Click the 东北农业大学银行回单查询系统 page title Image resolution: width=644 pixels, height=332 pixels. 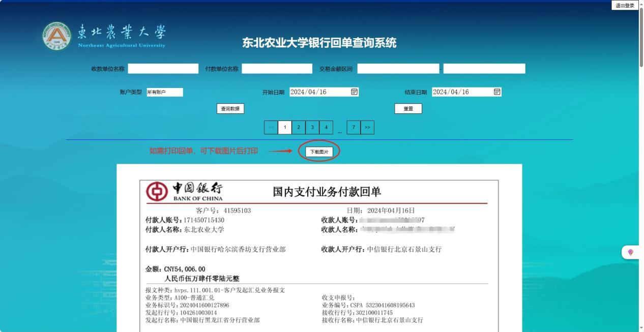point(319,43)
